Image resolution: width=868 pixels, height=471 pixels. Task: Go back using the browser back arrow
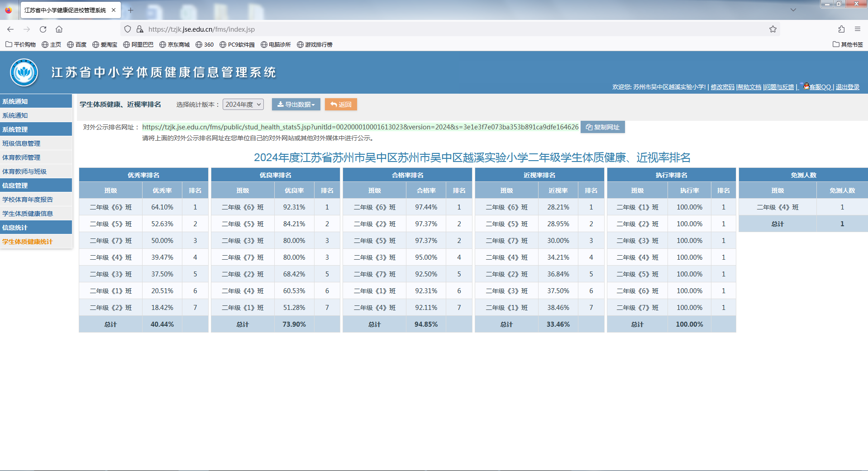click(10, 29)
